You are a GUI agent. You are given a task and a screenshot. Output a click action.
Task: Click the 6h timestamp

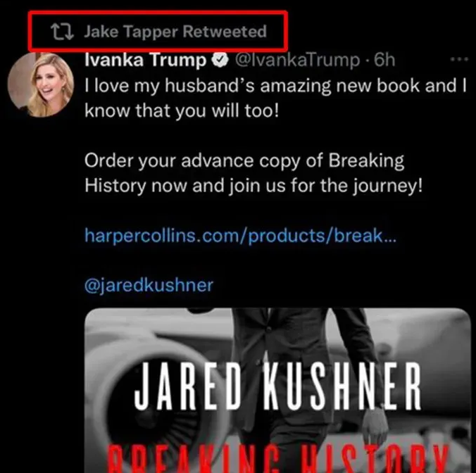pyautogui.click(x=384, y=60)
